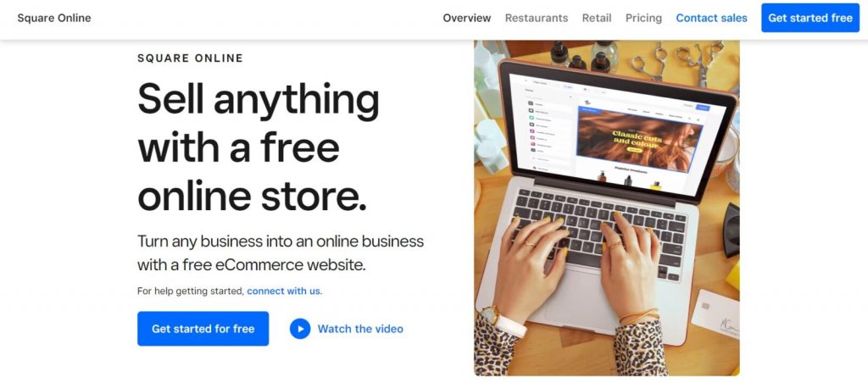Click the Turn any business subheading text
Image resolution: width=868 pixels, height=383 pixels.
click(281, 253)
